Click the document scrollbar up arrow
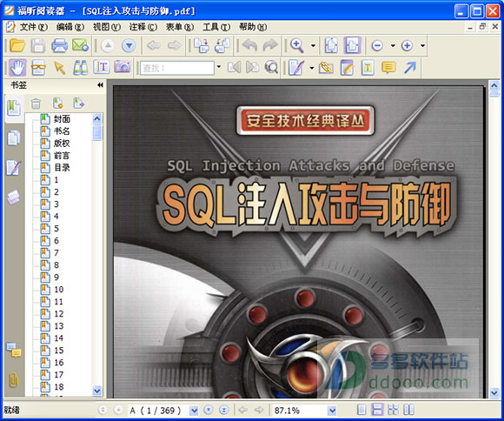The image size is (504, 421). pos(494,85)
